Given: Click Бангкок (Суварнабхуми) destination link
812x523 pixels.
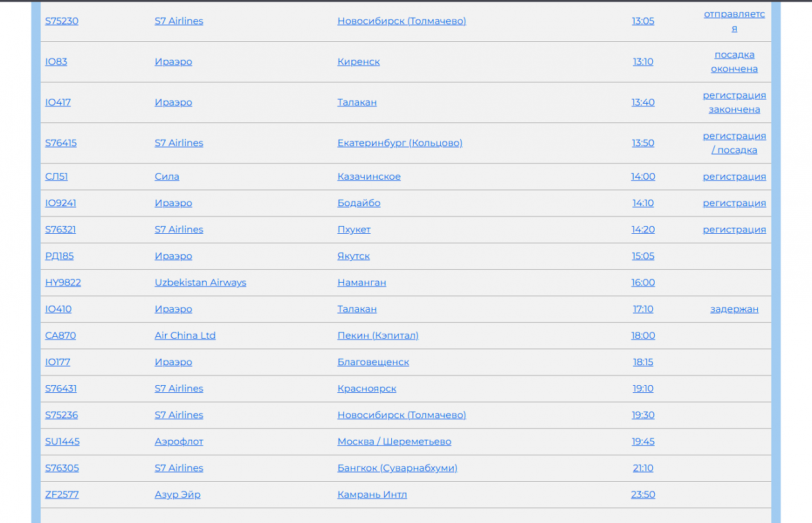Looking at the screenshot, I should [397, 468].
